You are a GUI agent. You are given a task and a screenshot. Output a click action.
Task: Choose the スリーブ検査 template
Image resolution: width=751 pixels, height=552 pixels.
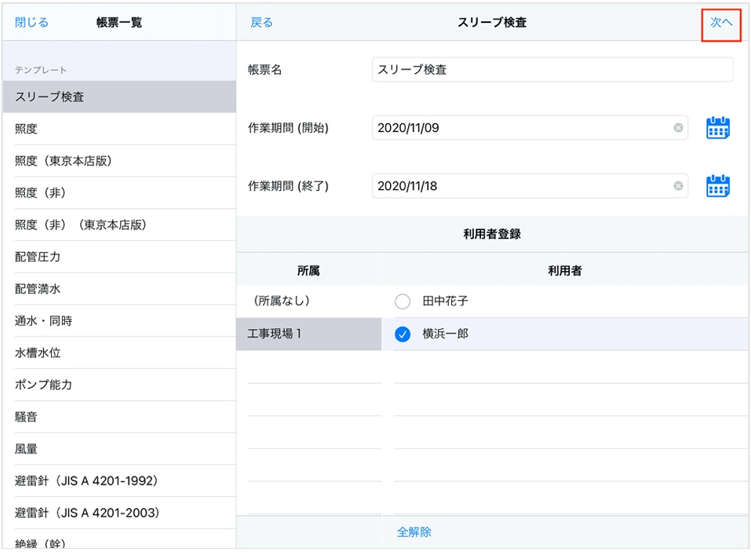pyautogui.click(x=118, y=97)
